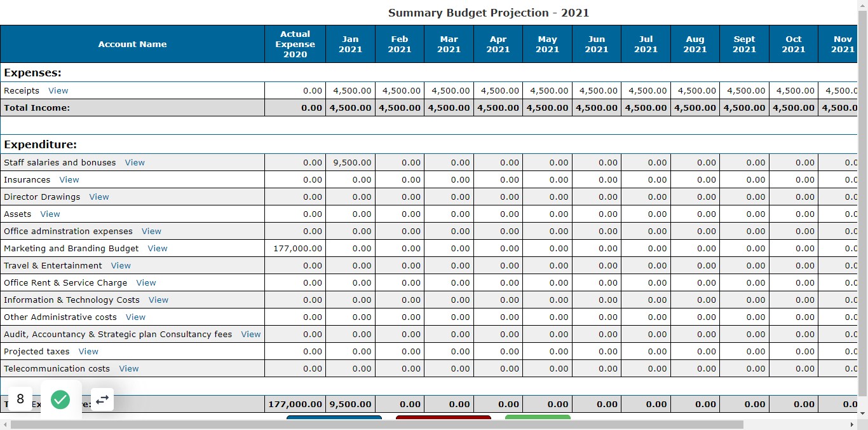Click the Telecommunication costs account name

coord(57,369)
